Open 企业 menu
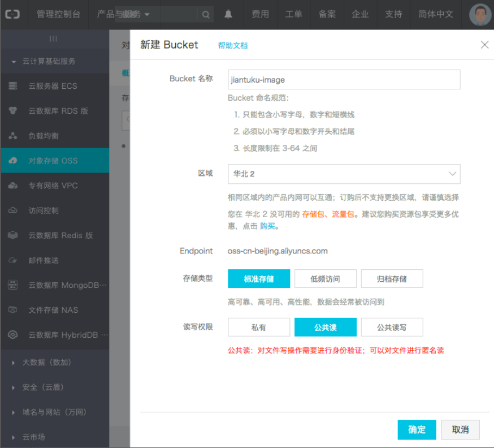Image resolution: width=494 pixels, height=448 pixels. [360, 14]
